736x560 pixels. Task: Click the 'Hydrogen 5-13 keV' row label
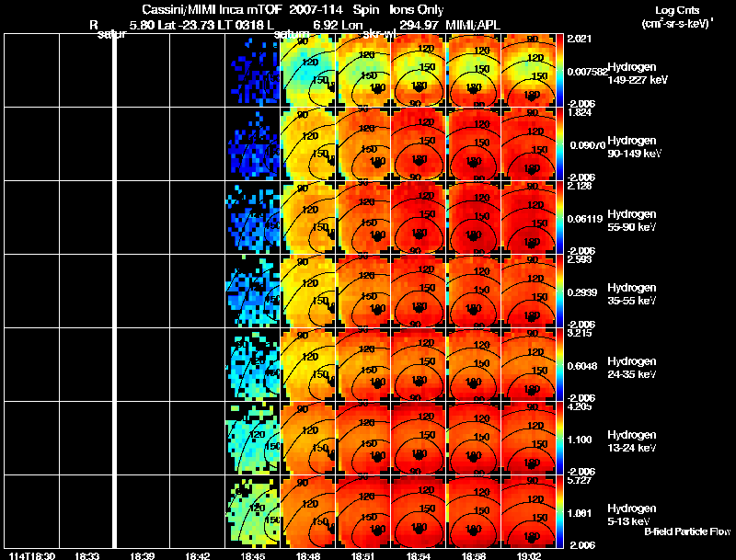tap(632, 515)
